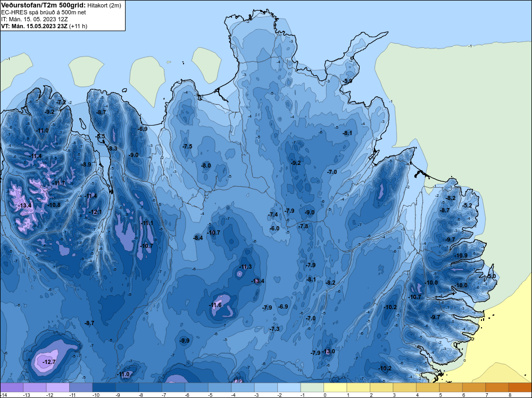Click the -10.8 temperature value
This screenshot has width=532, height=398.
tap(54, 205)
